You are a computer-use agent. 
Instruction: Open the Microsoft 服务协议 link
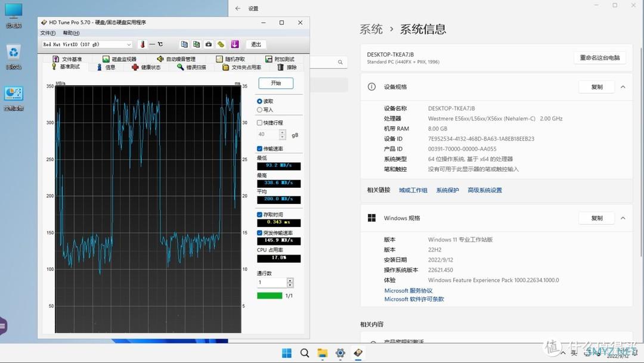click(408, 290)
